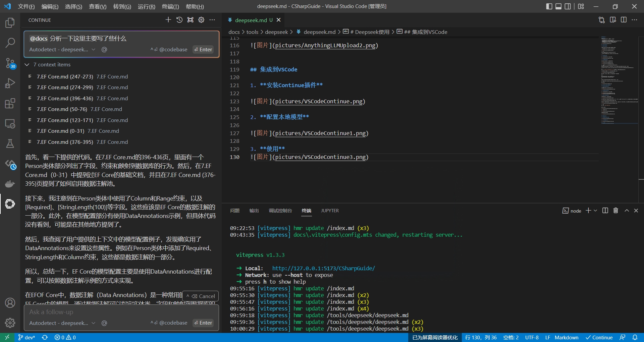Open the Extensions view
The image size is (644, 342).
pos(10,103)
